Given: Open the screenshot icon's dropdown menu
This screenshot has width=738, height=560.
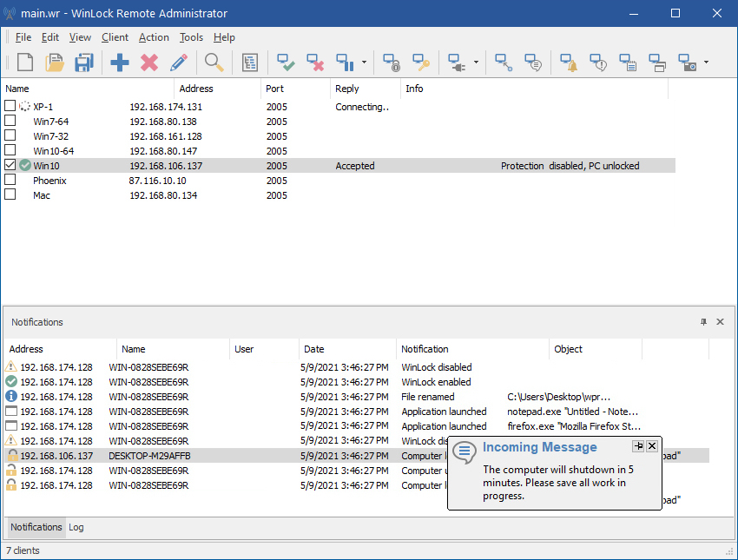Looking at the screenshot, I should [x=705, y=62].
